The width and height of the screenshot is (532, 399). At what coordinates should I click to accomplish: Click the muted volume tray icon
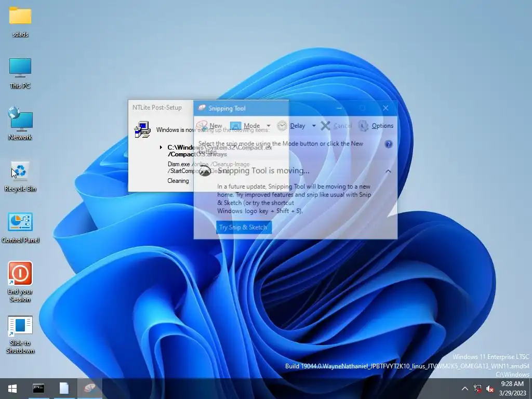tap(489, 389)
